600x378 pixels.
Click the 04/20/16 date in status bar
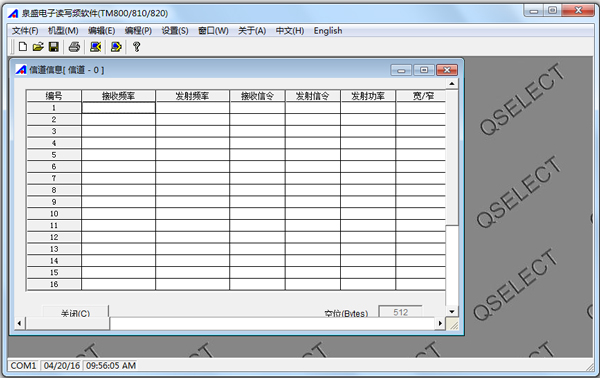62,365
